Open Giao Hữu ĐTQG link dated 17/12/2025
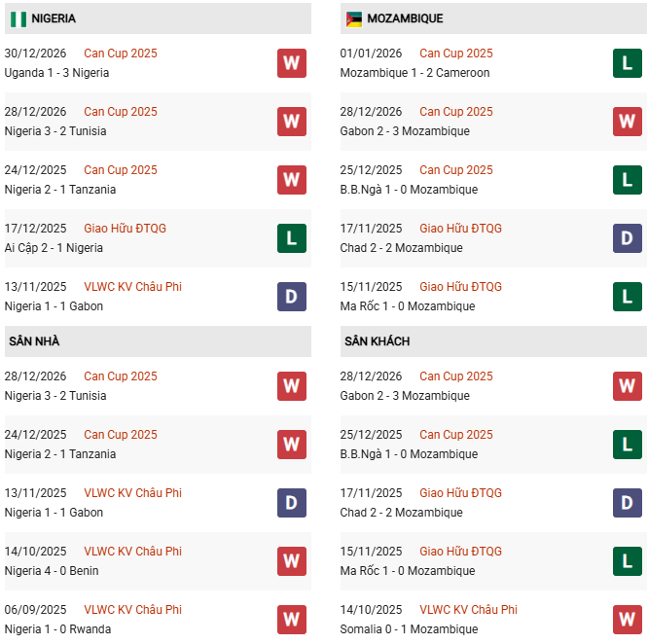This screenshot has width=648, height=644. pos(125,229)
